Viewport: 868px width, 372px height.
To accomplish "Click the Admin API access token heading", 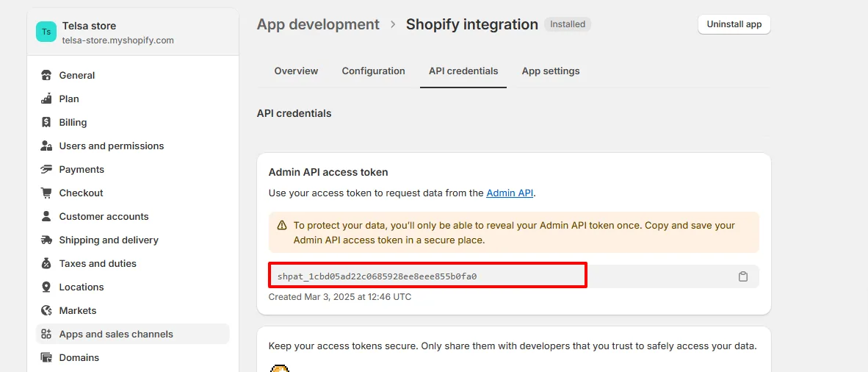I will tap(328, 173).
